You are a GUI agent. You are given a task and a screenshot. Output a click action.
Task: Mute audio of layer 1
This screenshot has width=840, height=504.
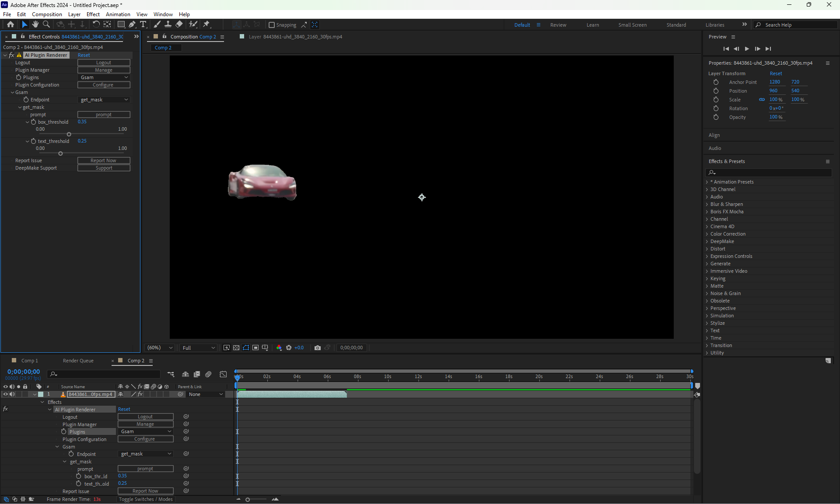[12, 394]
